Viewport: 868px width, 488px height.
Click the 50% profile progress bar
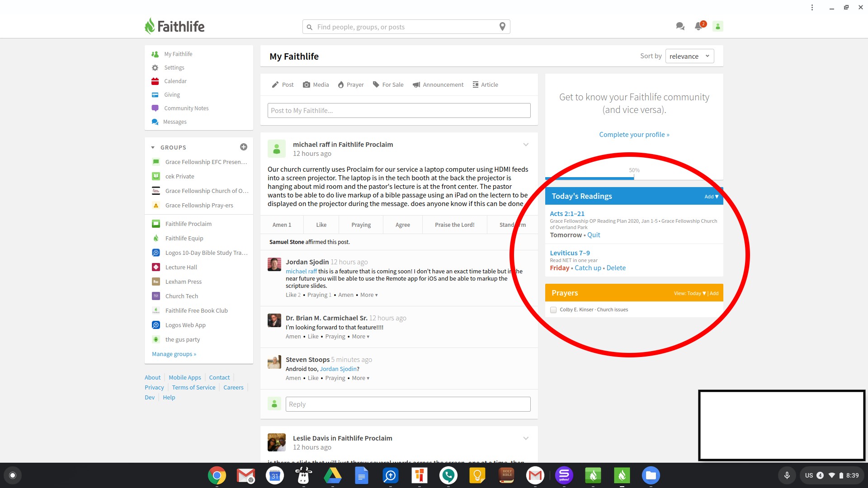pyautogui.click(x=634, y=178)
